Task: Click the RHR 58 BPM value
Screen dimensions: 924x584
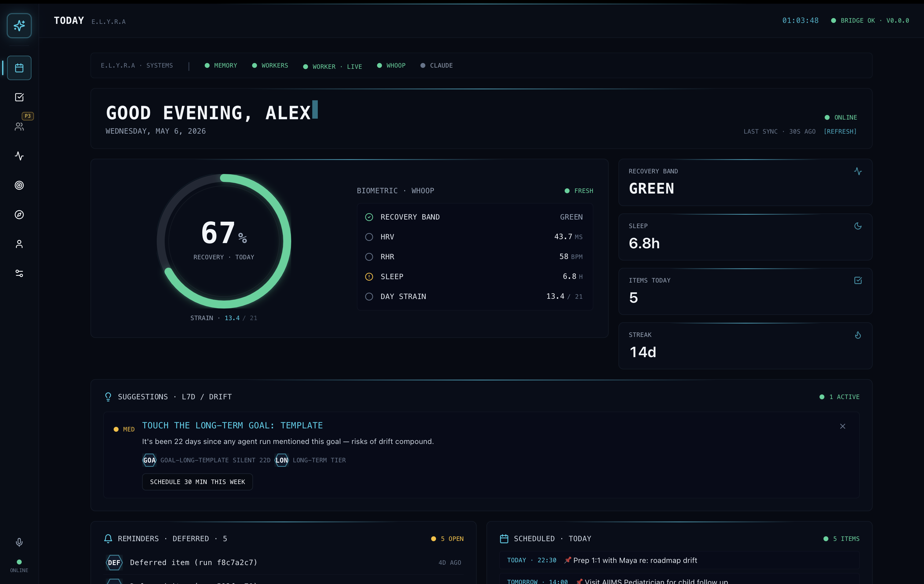Action: tap(571, 257)
